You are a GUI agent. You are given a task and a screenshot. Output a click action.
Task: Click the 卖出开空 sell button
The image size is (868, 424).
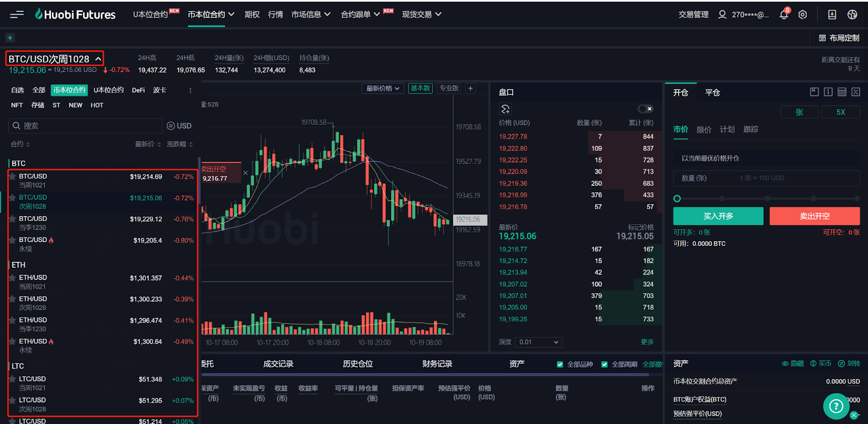(814, 216)
